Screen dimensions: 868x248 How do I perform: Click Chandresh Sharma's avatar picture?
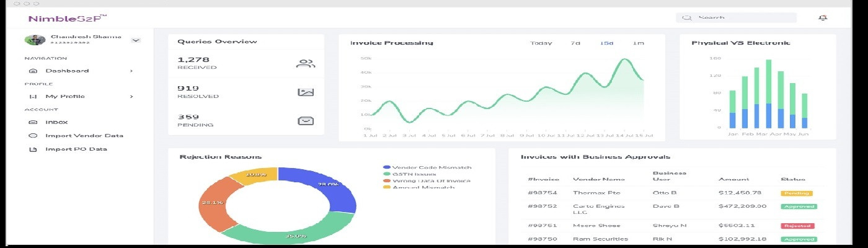(x=35, y=40)
